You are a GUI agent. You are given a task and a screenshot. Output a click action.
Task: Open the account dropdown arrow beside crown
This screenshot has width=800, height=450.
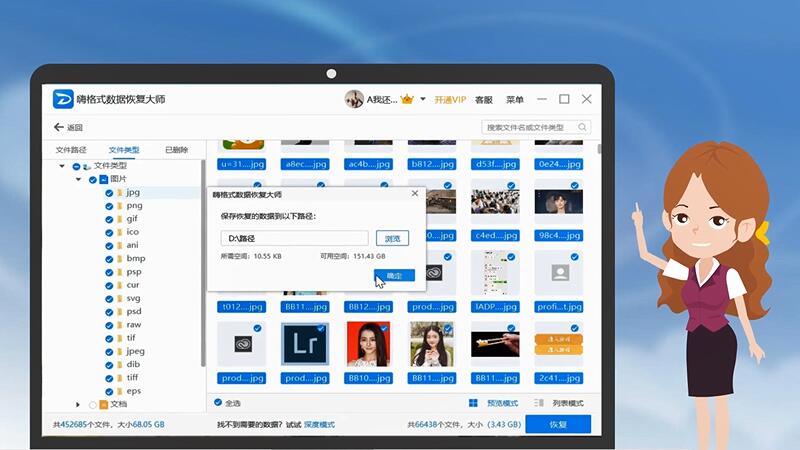(423, 99)
